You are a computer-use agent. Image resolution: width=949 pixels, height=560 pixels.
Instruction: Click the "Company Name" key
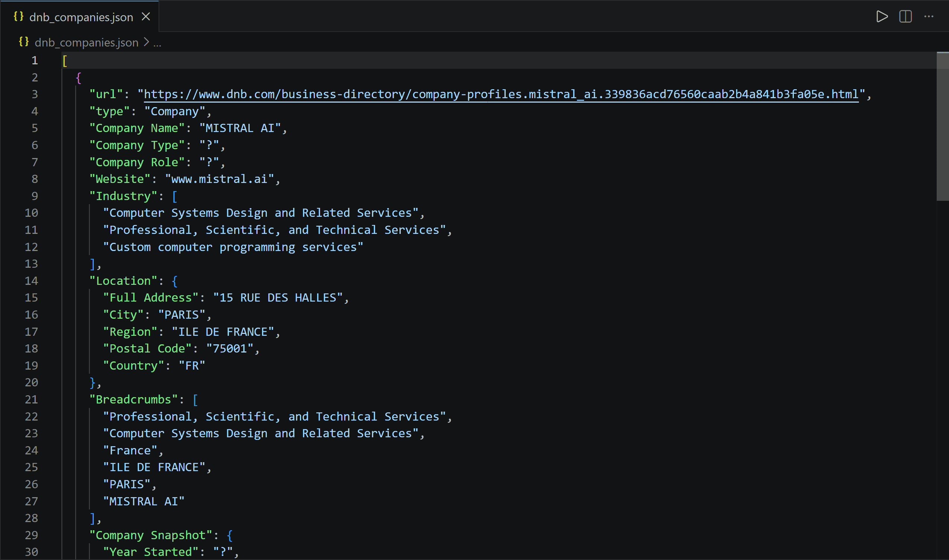click(137, 128)
